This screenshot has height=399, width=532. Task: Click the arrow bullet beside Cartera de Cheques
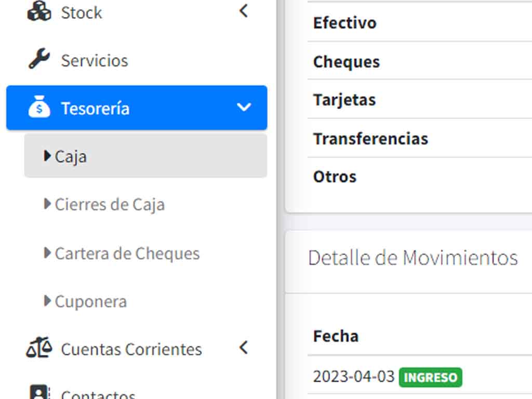click(47, 253)
